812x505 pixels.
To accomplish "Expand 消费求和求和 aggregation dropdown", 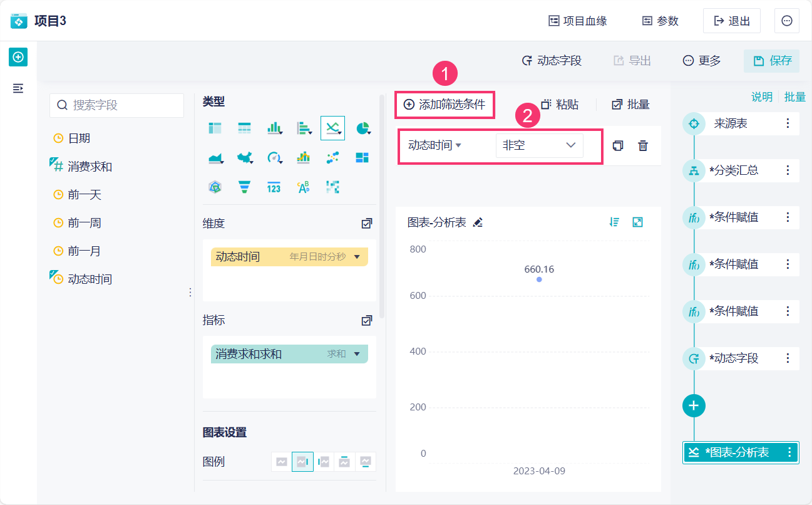I will (357, 354).
